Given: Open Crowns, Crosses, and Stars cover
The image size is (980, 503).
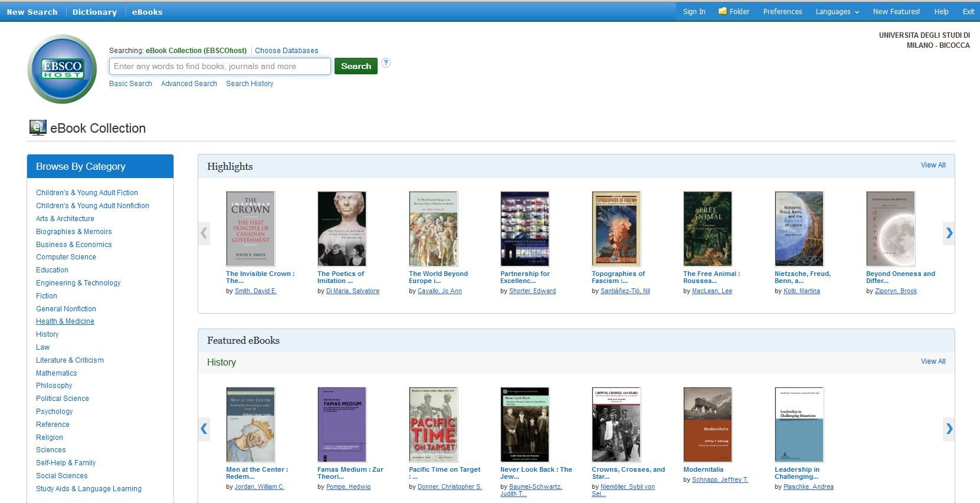Looking at the screenshot, I should click(617, 425).
